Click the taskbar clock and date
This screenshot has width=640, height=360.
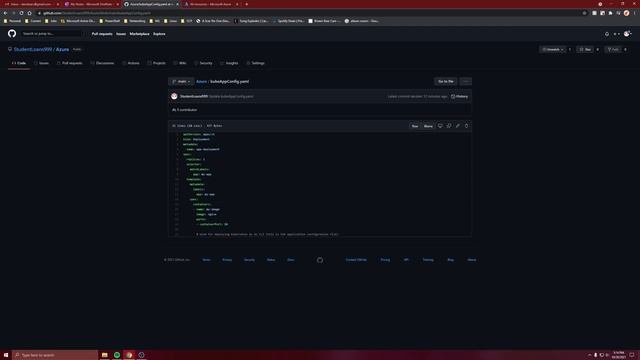(619, 355)
